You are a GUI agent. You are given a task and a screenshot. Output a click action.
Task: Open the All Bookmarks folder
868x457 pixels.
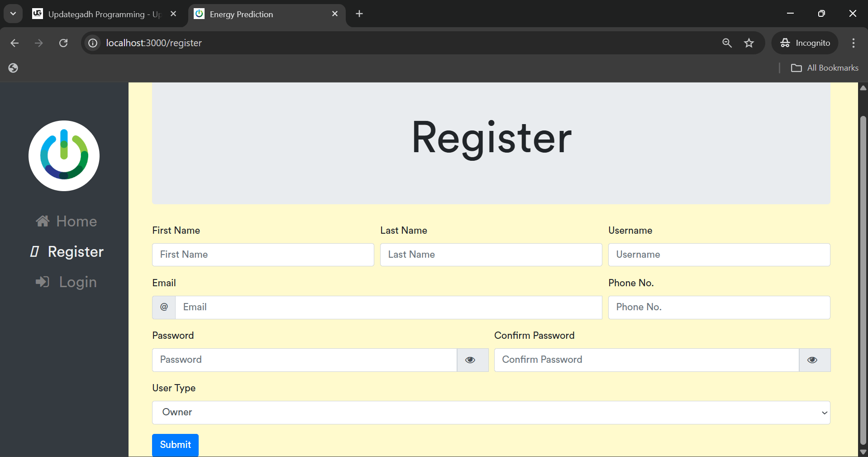pyautogui.click(x=825, y=68)
